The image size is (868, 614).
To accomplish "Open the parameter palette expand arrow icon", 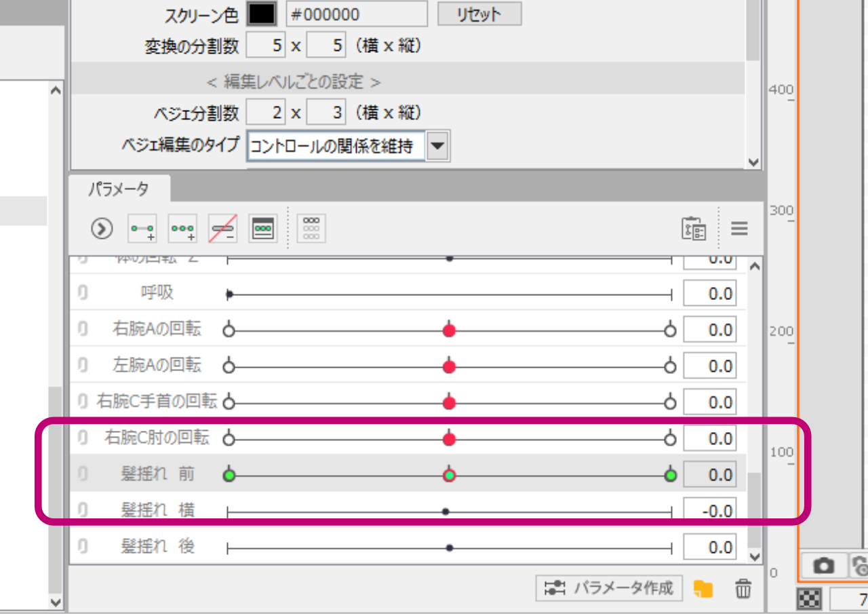I will [x=102, y=229].
